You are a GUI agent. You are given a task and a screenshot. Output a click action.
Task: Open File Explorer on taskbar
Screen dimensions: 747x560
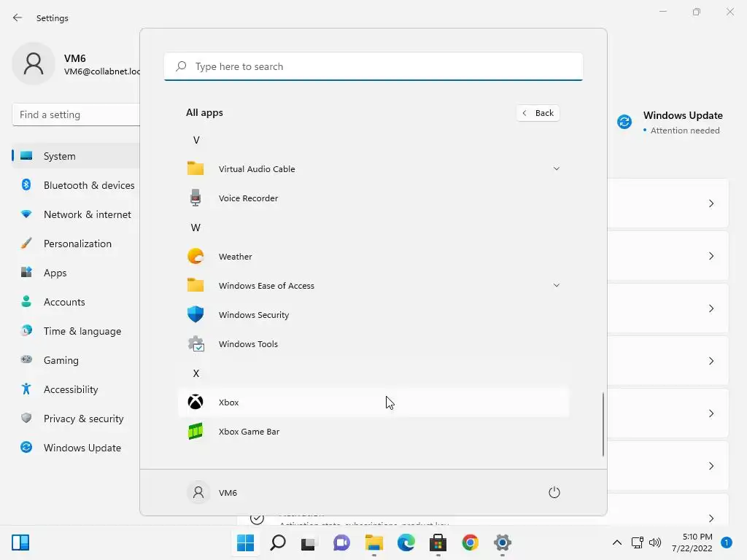pos(374,542)
